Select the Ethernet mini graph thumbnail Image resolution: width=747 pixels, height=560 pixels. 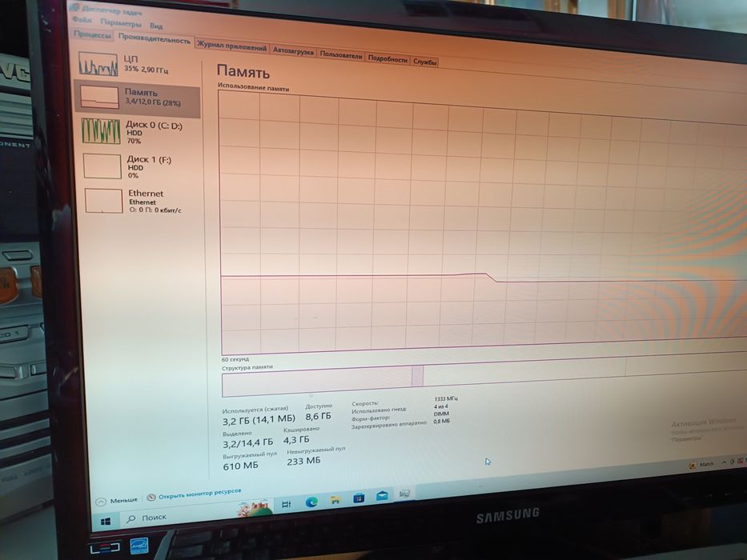tap(104, 201)
